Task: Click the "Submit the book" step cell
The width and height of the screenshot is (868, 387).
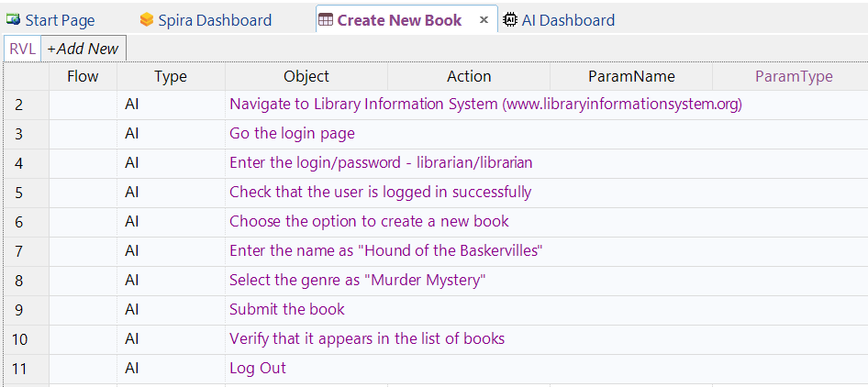Action: point(546,309)
